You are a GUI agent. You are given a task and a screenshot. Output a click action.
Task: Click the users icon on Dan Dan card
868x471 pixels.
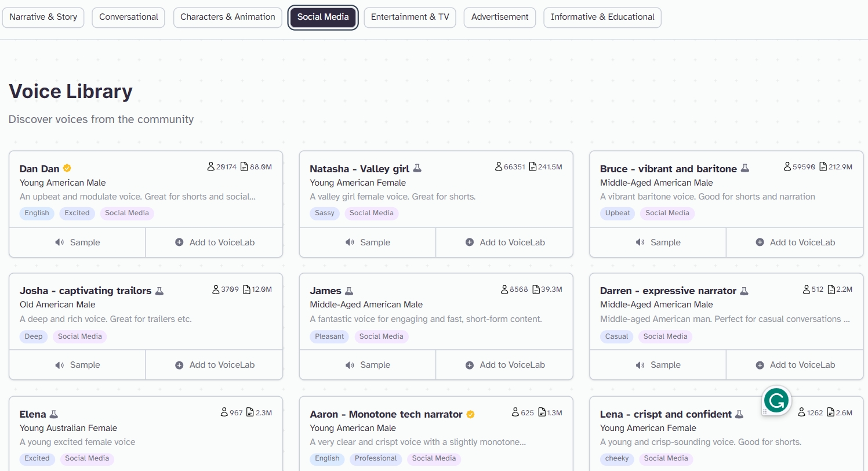click(x=210, y=166)
